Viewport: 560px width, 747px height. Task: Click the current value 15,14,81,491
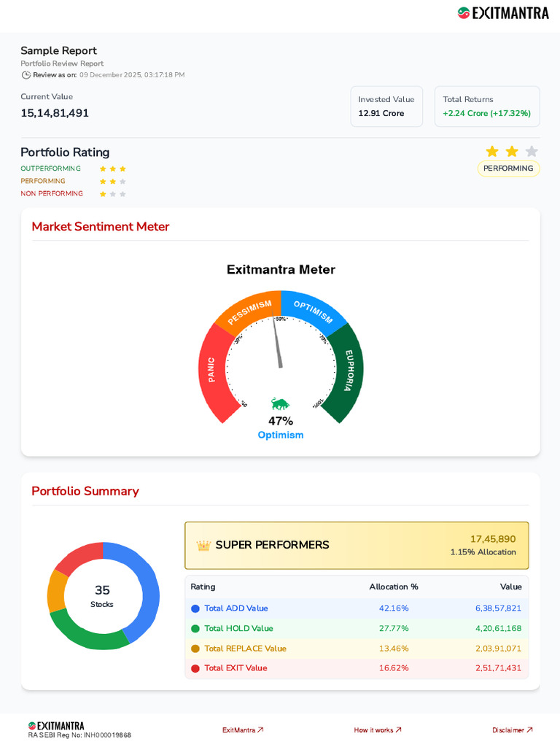point(54,113)
